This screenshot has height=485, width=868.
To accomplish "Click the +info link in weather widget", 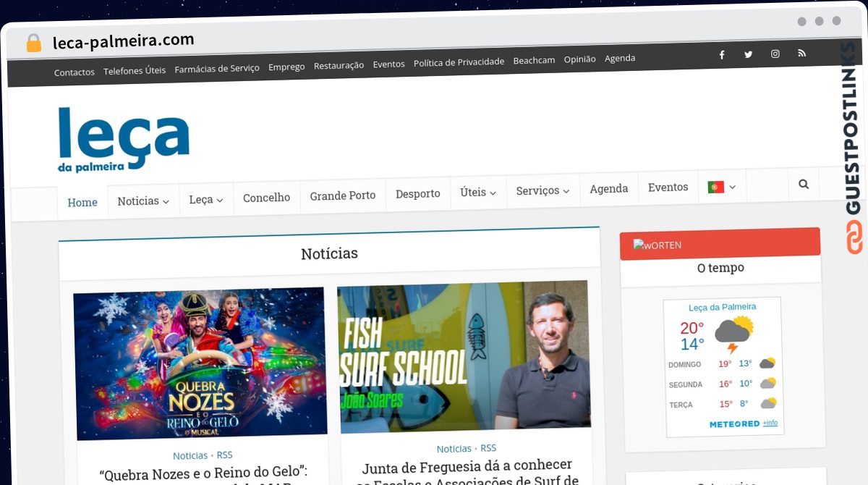I will pyautogui.click(x=770, y=423).
